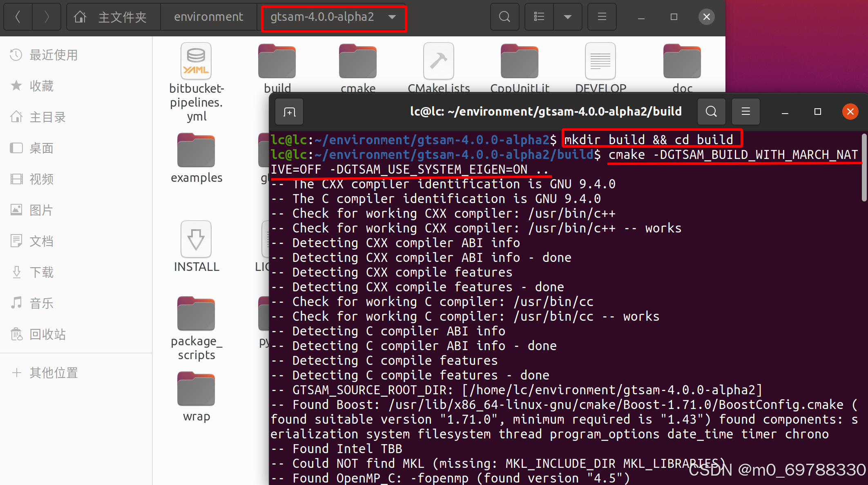Open the CMakeLists file
This screenshot has height=485, width=868.
coord(438,61)
